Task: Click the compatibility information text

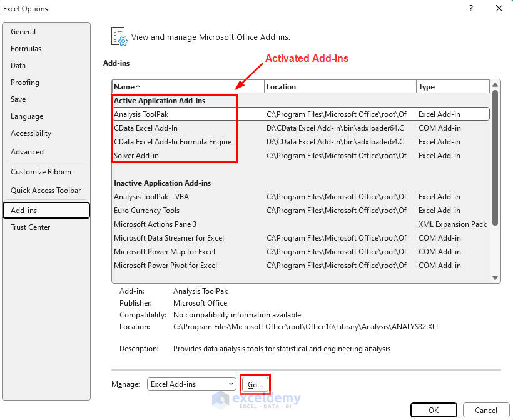Action: (x=237, y=315)
